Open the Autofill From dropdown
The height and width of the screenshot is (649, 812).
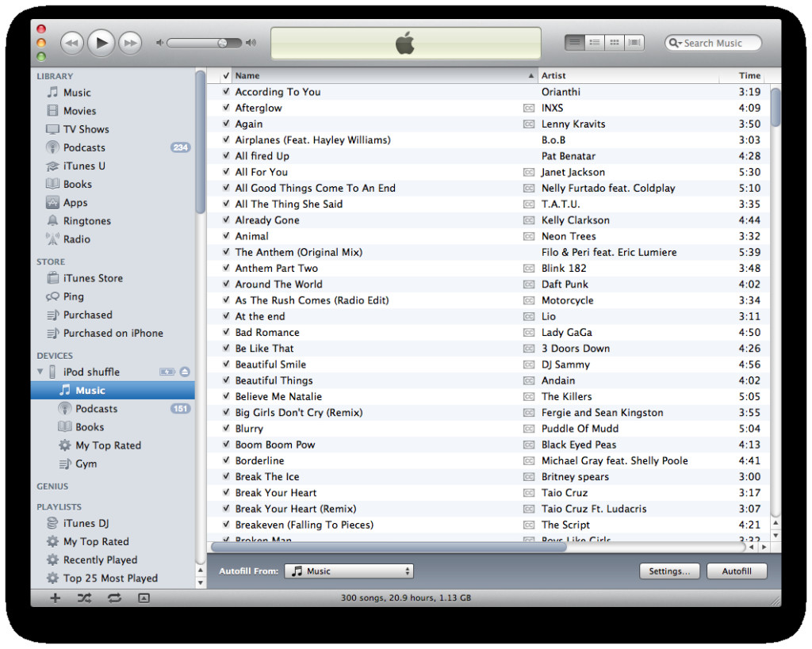(x=349, y=571)
